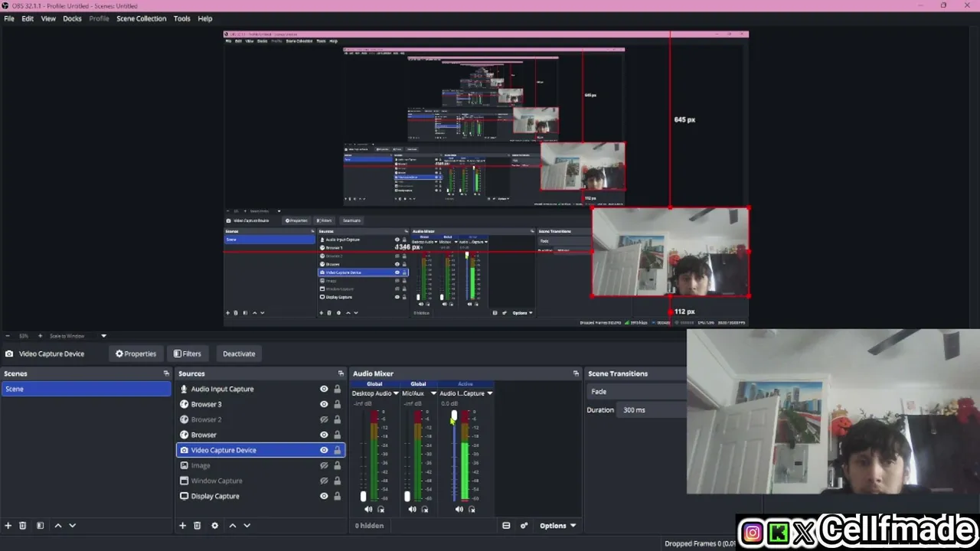Pop out the Audio Mixer dock

pyautogui.click(x=576, y=373)
